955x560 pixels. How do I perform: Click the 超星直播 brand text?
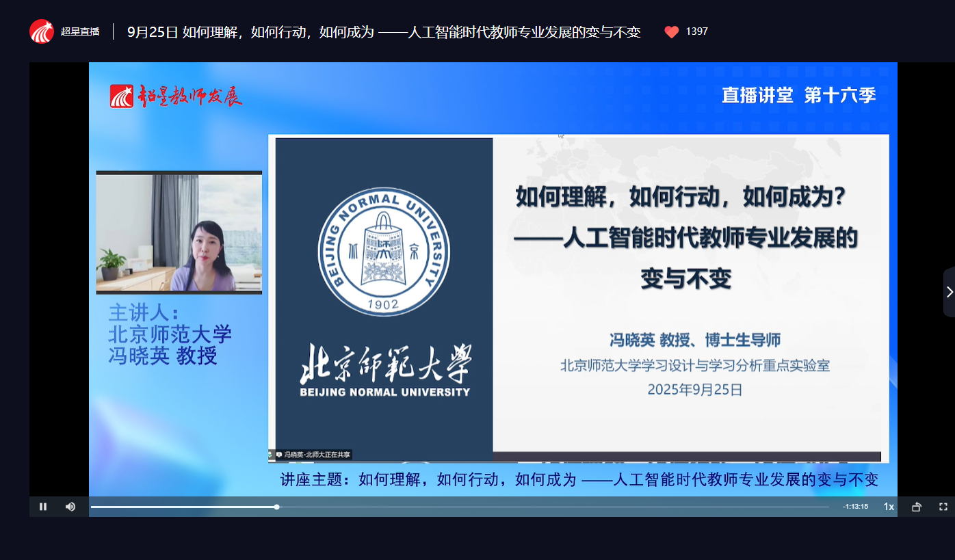(x=80, y=31)
